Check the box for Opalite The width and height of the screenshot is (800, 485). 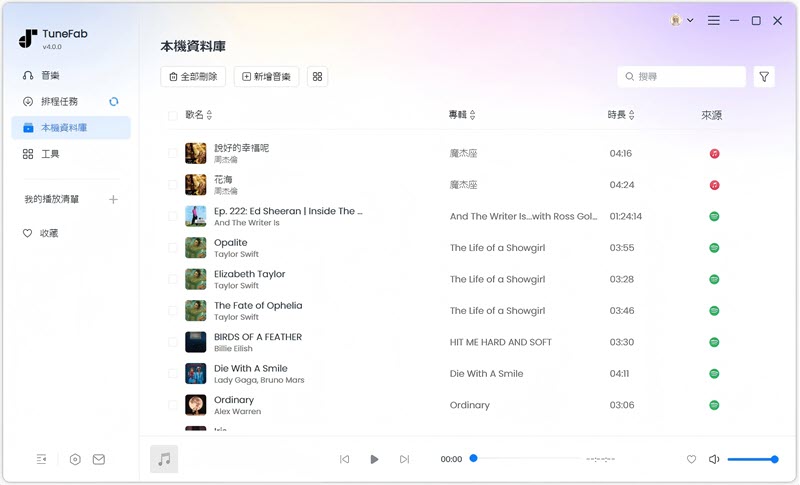pyautogui.click(x=173, y=248)
